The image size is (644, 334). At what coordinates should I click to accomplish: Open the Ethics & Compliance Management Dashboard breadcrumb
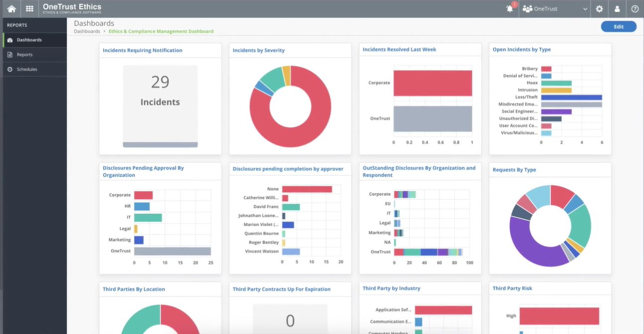pyautogui.click(x=161, y=31)
